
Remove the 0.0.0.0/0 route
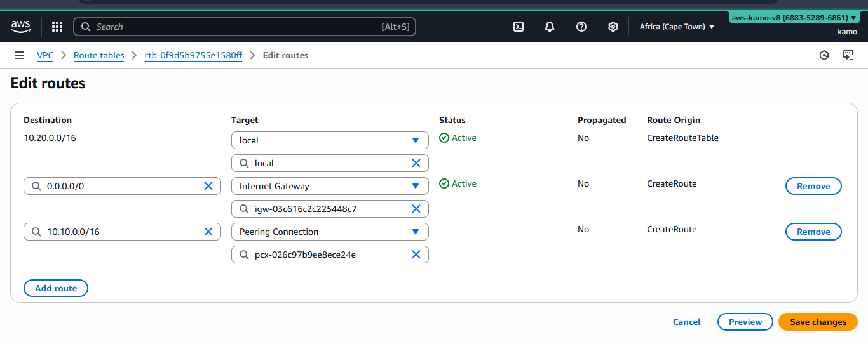click(x=813, y=186)
